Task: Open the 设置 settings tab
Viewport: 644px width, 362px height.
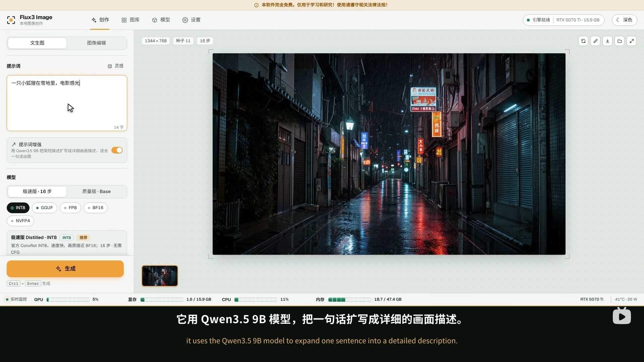Action: (x=192, y=20)
